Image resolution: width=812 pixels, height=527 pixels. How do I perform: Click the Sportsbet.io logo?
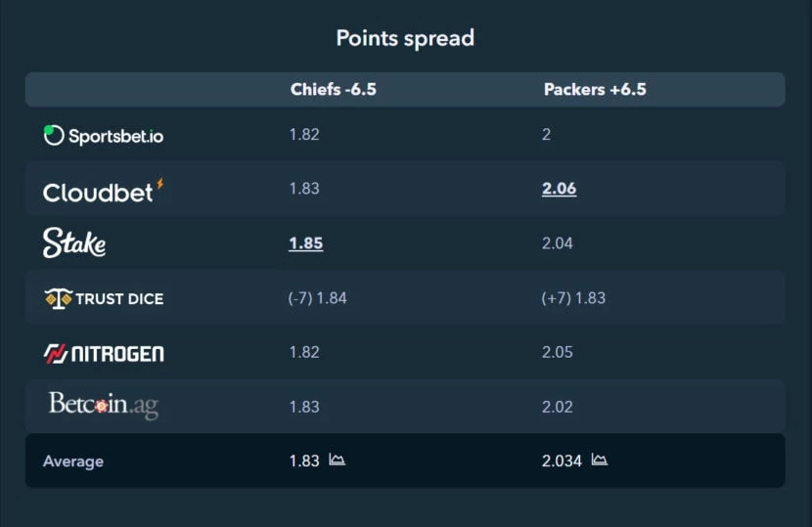click(x=104, y=136)
